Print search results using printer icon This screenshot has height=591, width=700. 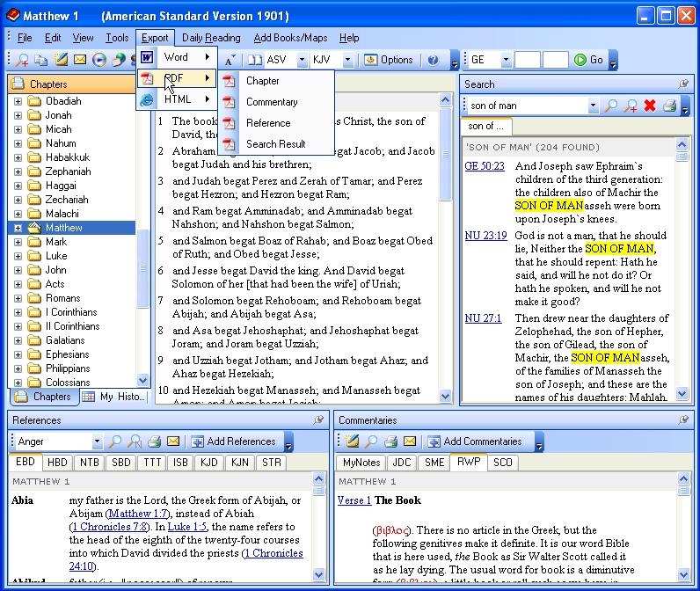(x=669, y=106)
